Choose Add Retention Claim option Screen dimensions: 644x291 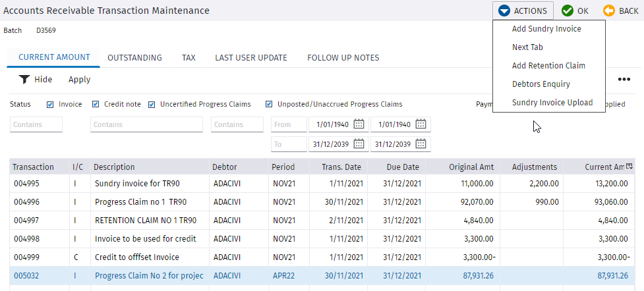tap(548, 66)
